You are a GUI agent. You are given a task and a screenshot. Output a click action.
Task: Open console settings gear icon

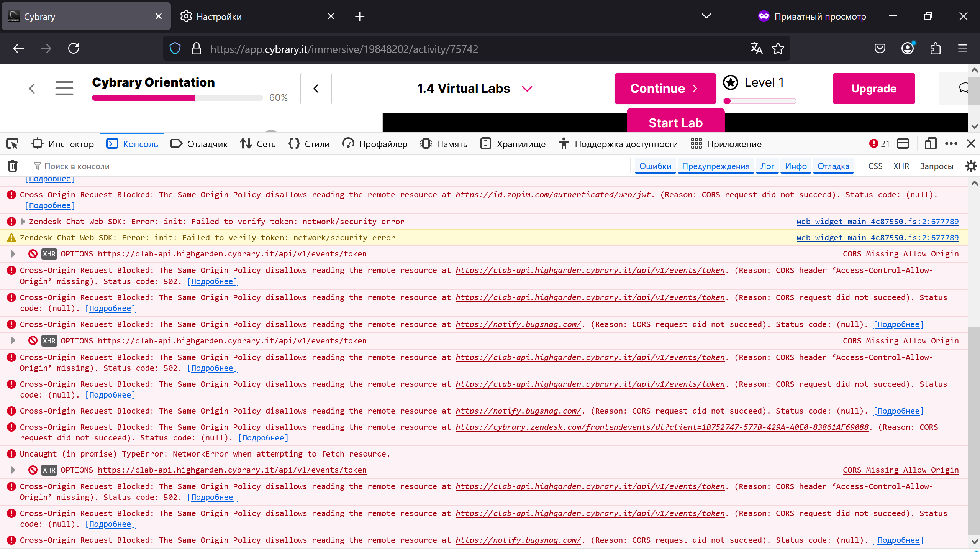[971, 166]
